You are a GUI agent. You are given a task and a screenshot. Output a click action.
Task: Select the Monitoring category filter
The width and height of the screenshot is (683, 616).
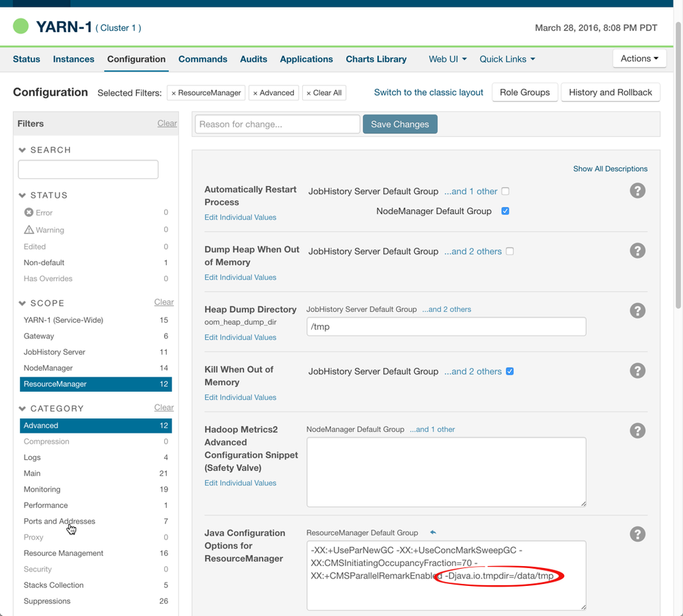(96, 490)
